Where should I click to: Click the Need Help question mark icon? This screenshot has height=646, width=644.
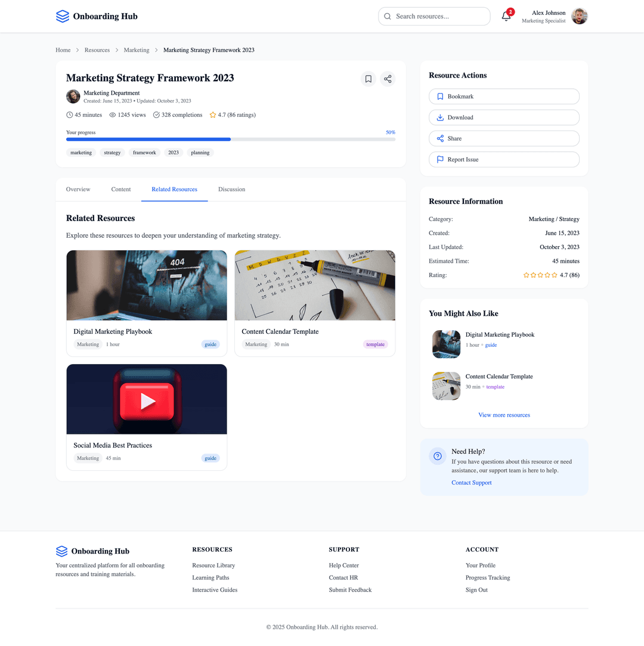[x=438, y=456]
